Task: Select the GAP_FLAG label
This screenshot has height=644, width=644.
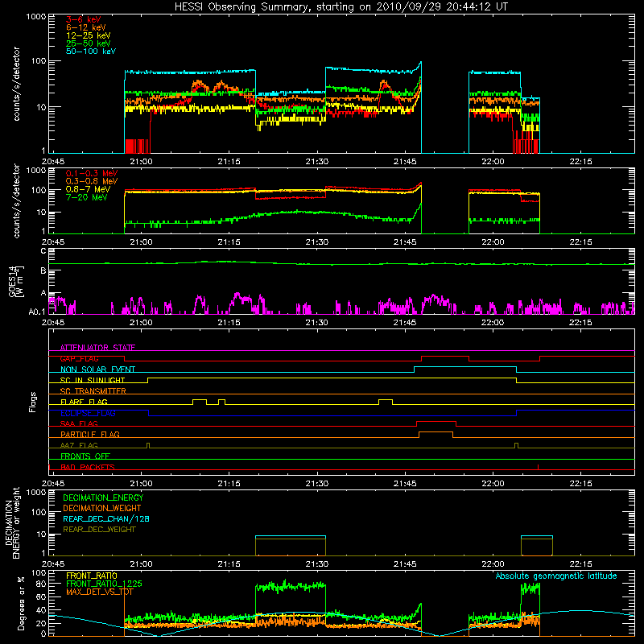Action: pos(79,358)
